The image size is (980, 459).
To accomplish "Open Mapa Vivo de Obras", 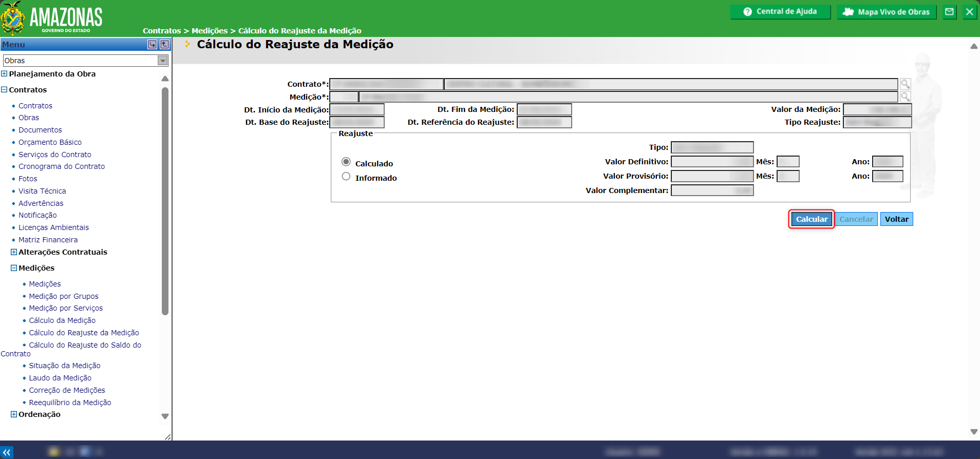I will [x=887, y=12].
